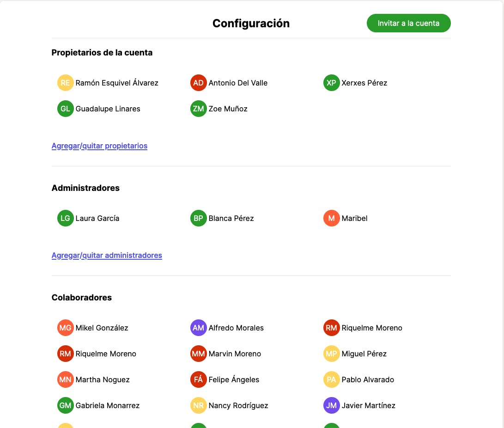Click Laura García's LG avatar
The height and width of the screenshot is (428, 504).
point(66,219)
